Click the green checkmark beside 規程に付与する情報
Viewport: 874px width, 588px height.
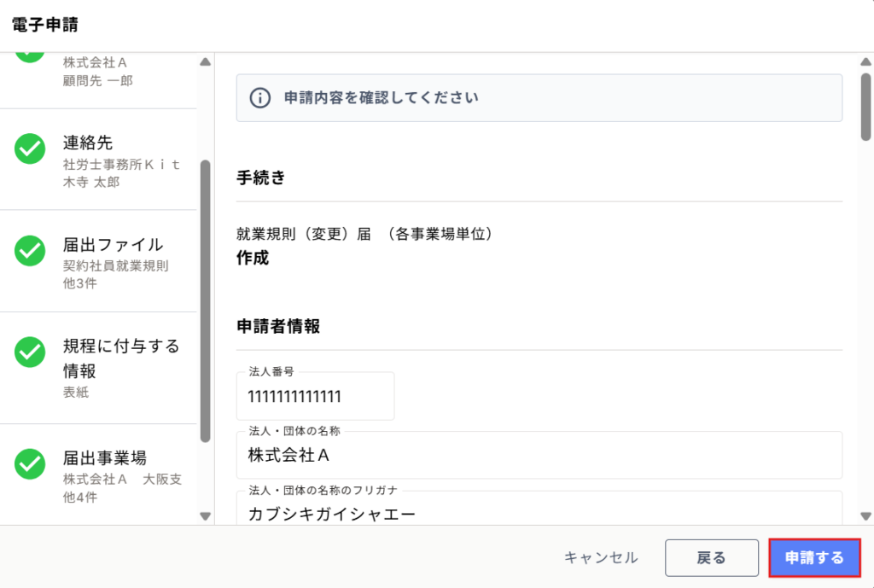point(30,352)
